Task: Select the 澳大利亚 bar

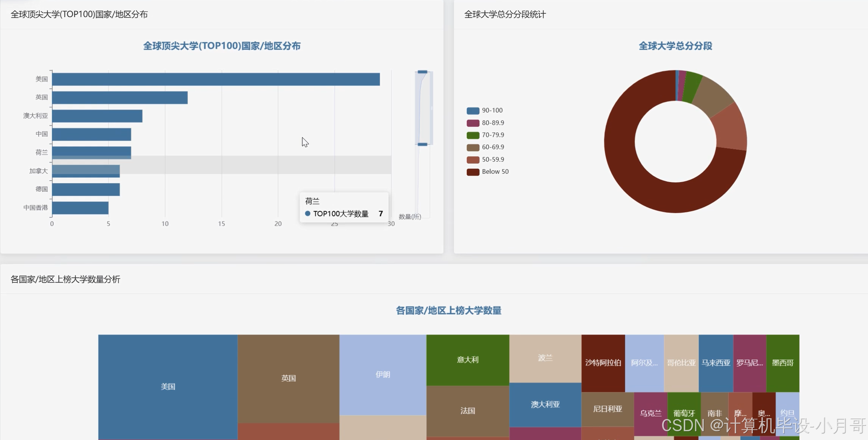Action: (96, 115)
